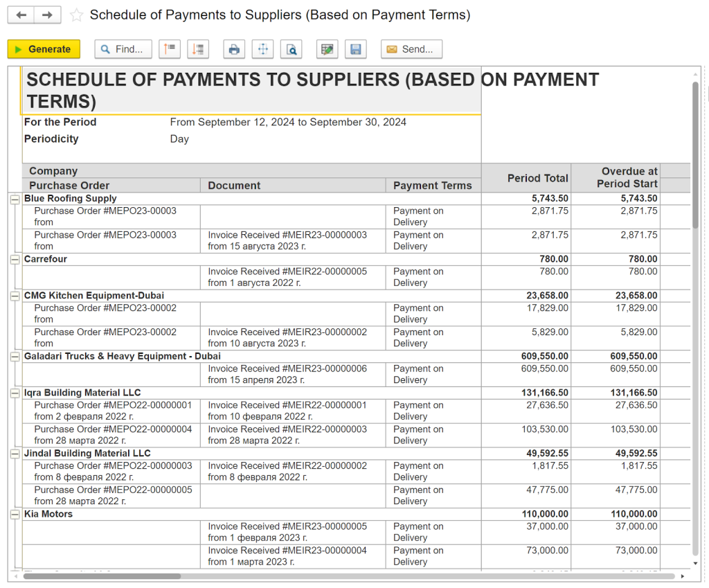Save report using the floppy disk icon
The width and height of the screenshot is (709, 588).
tap(356, 49)
